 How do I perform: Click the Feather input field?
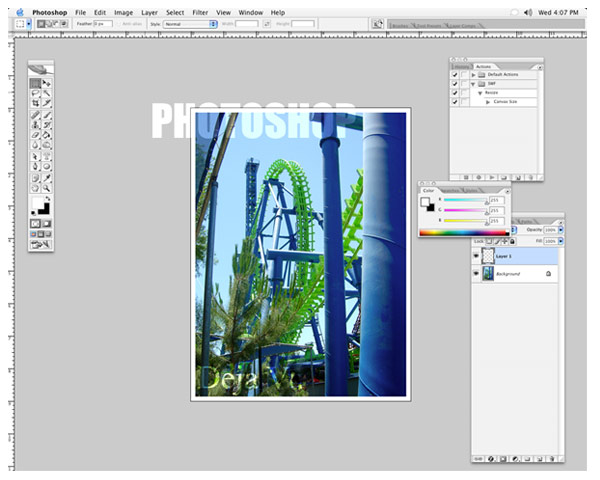coord(103,24)
